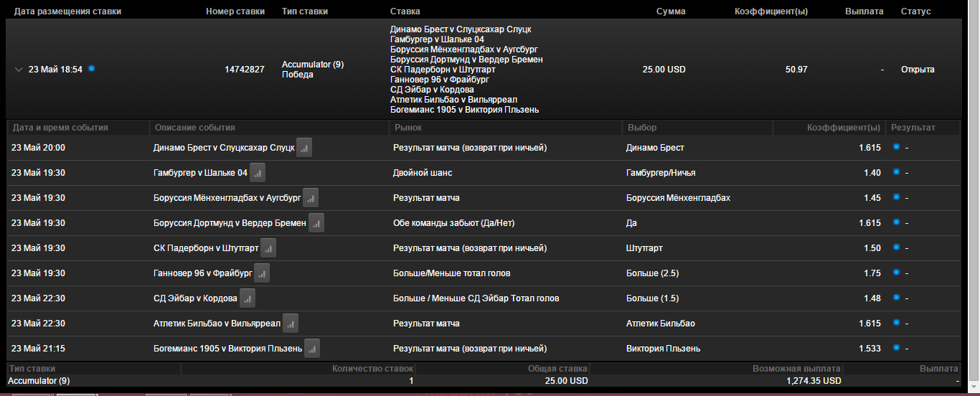The width and height of the screenshot is (980, 396).
Task: Click result dot in Боруссия Мёнхенгладбах selection row
Action: 896,197
